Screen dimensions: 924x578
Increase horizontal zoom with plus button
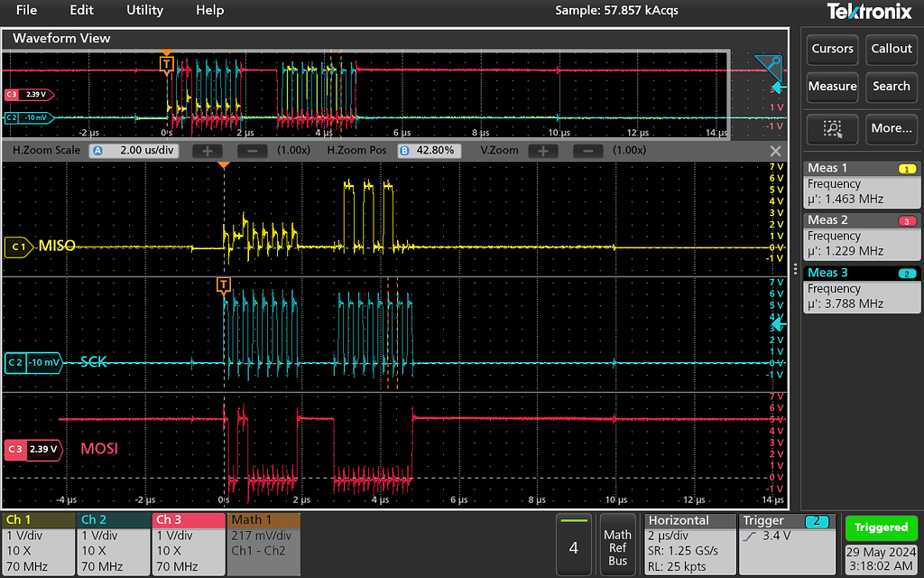coord(208,151)
